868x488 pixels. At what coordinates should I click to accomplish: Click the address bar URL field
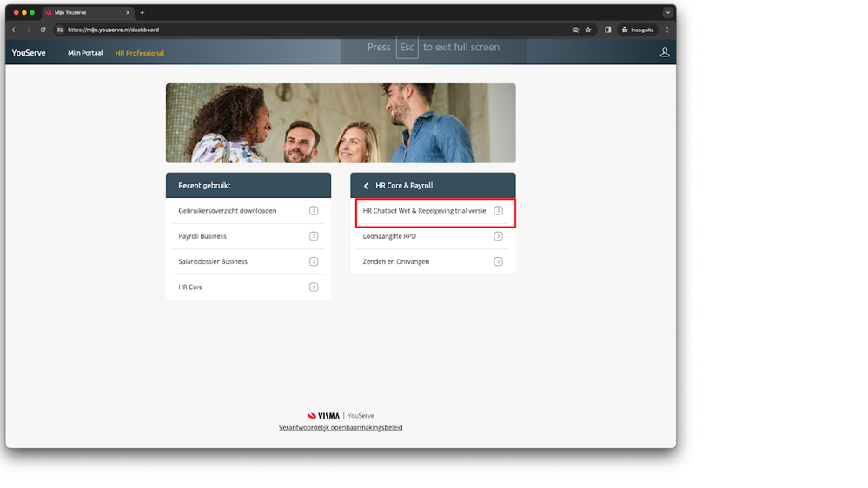(315, 30)
